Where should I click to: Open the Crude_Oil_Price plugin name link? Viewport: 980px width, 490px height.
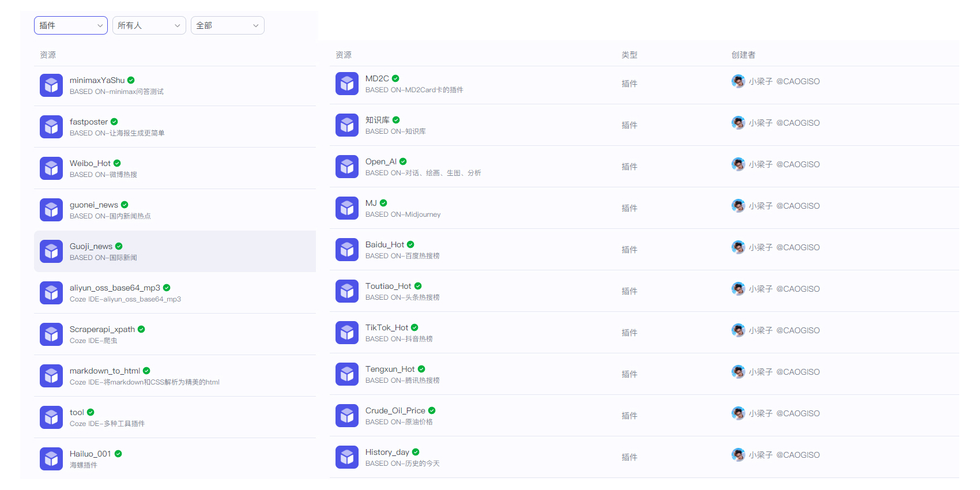(x=395, y=410)
